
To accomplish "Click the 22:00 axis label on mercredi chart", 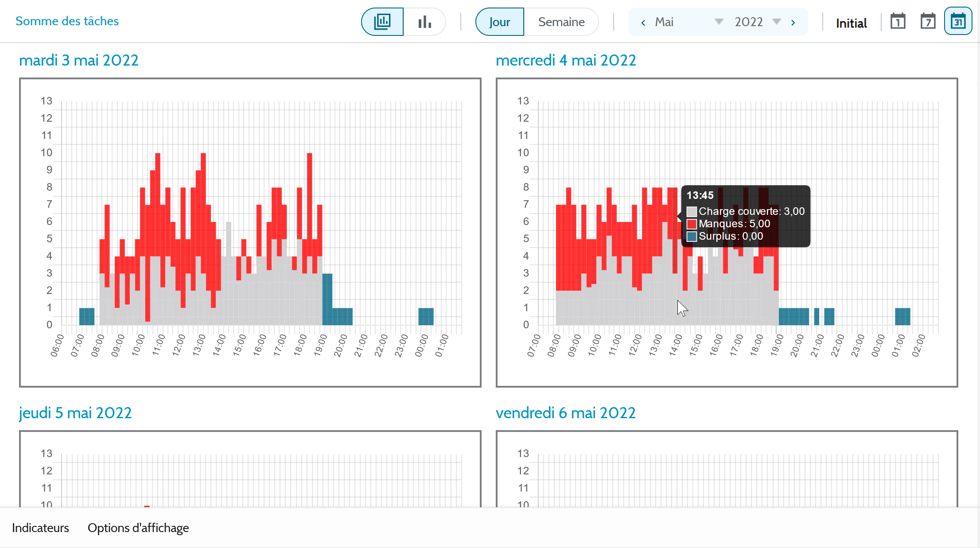I will pos(837,346).
